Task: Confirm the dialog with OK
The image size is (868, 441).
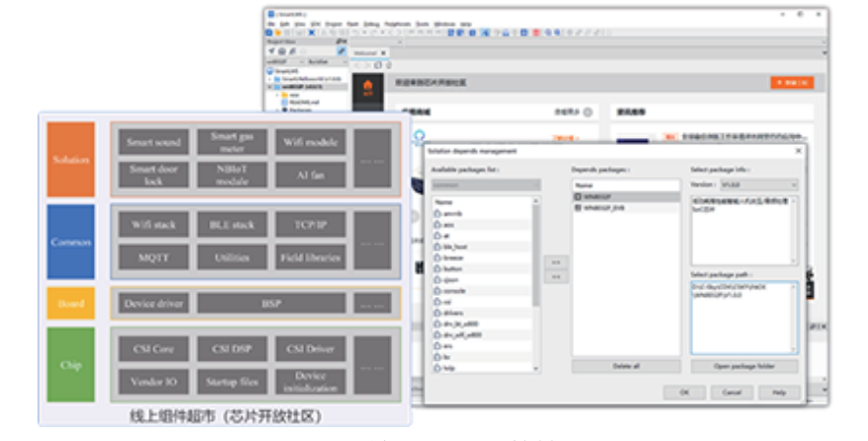Action: coord(684,393)
